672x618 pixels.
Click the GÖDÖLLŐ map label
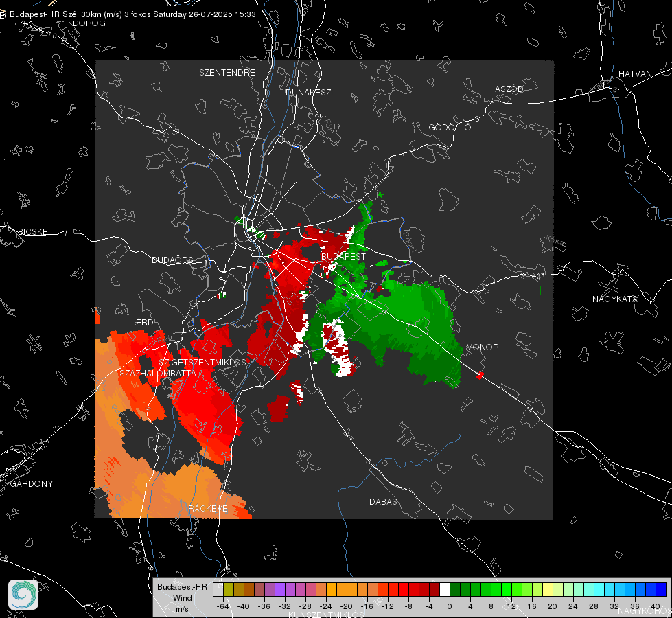(450, 127)
